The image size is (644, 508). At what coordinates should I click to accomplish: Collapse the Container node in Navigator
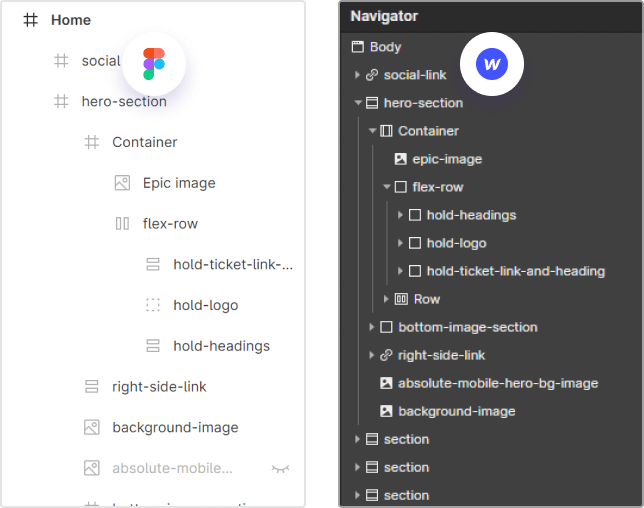[372, 131]
